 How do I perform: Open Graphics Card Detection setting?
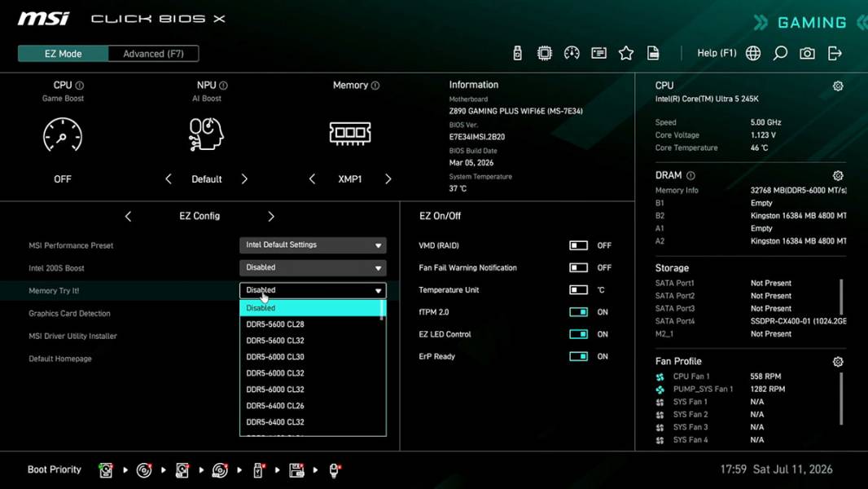[69, 314]
